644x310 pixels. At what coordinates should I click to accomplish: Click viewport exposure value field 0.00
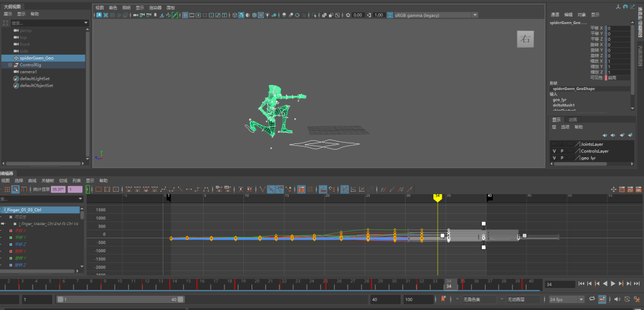click(x=358, y=15)
